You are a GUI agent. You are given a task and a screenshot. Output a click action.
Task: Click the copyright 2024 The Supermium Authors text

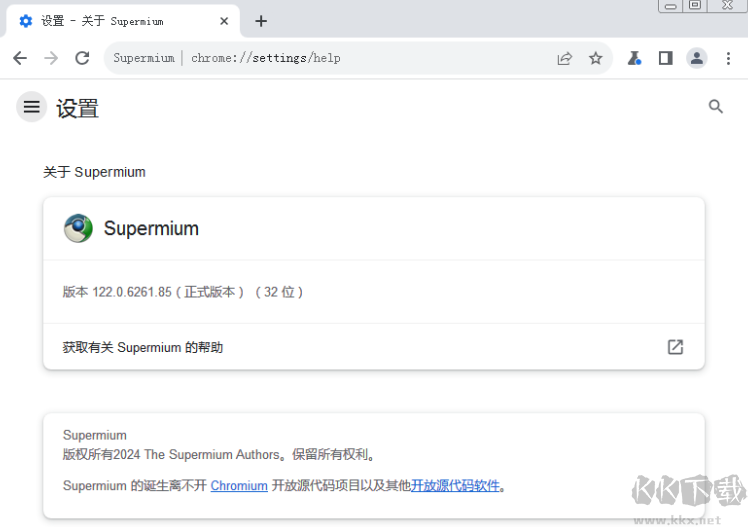coord(218,455)
